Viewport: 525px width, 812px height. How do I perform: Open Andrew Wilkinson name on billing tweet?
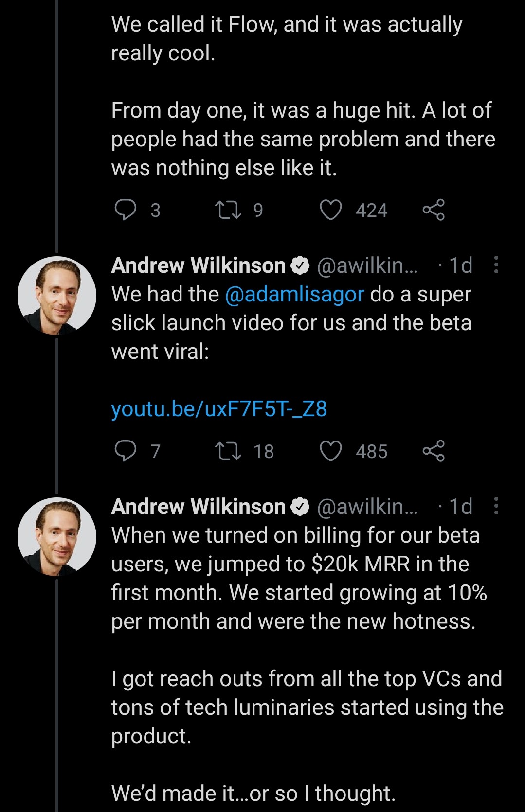click(x=199, y=507)
